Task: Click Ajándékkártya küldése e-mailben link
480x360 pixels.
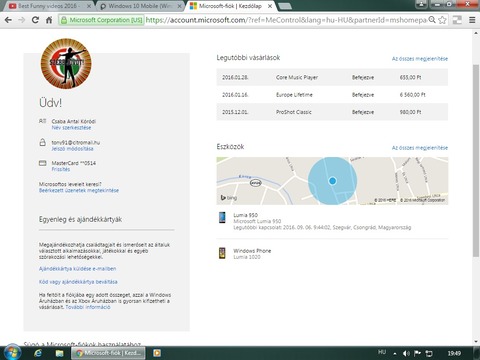Action: tap(77, 269)
